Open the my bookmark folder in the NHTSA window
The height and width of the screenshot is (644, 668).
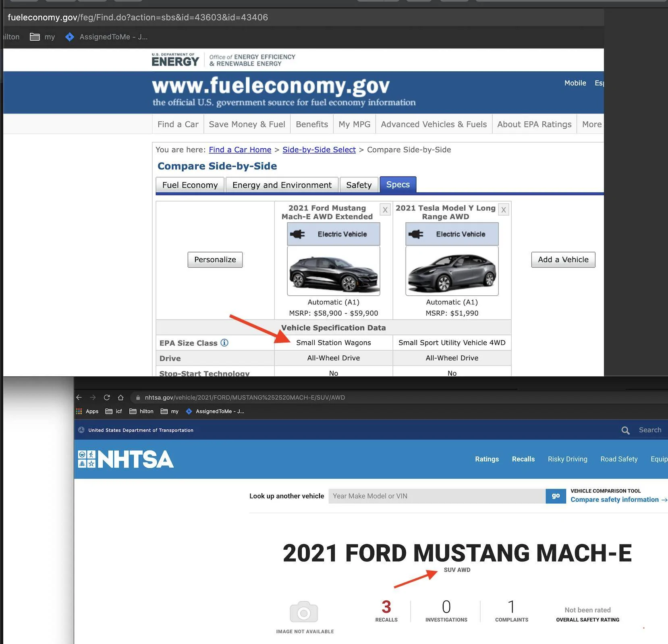[x=170, y=411]
